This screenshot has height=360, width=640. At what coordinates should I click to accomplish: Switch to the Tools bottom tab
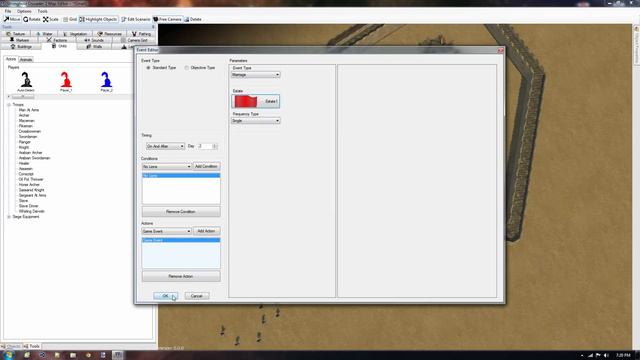tap(32, 346)
